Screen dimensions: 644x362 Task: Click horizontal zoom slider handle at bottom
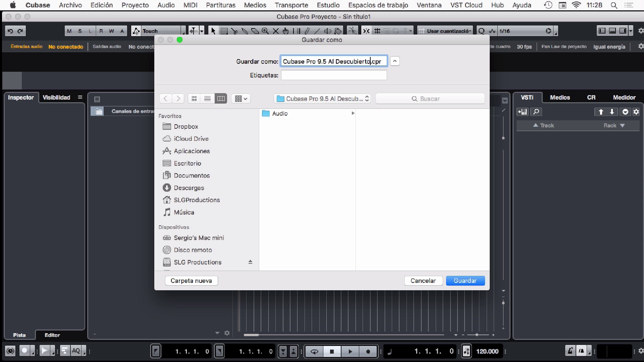click(477, 335)
